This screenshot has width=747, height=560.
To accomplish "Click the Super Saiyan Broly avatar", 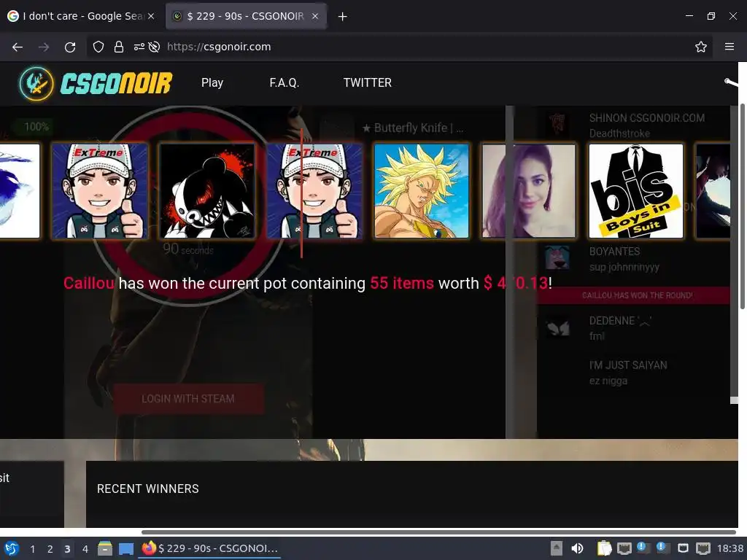I will click(x=422, y=191).
